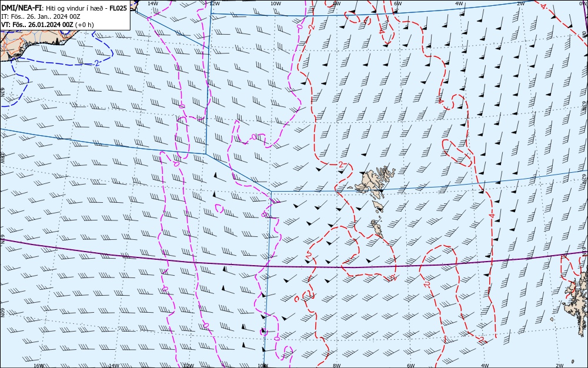This screenshot has height=368, width=588.
Task: Click the 12W longitude label on bottom edge
Action: click(x=189, y=366)
